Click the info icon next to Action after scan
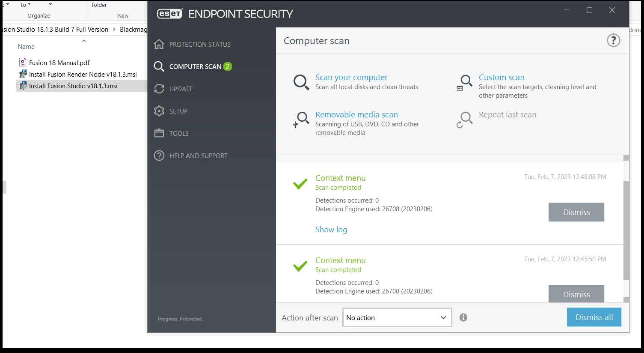The height and width of the screenshot is (353, 644). pos(463,317)
